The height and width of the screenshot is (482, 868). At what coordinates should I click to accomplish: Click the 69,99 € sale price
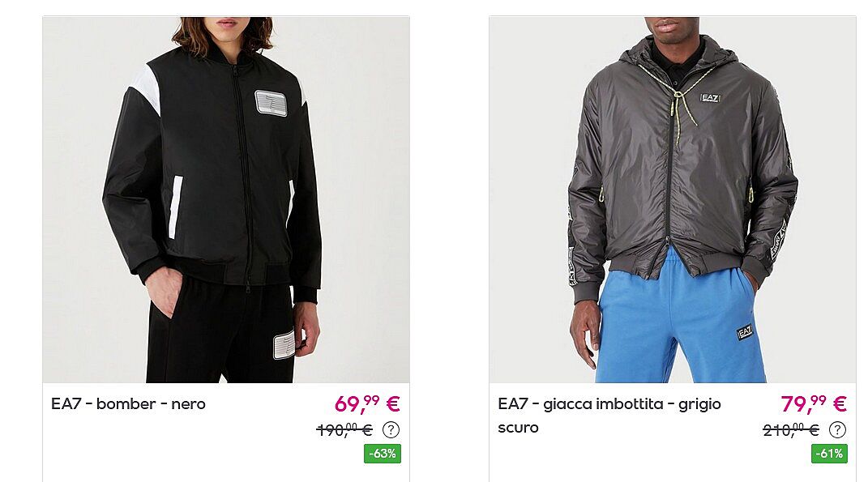click(x=367, y=404)
